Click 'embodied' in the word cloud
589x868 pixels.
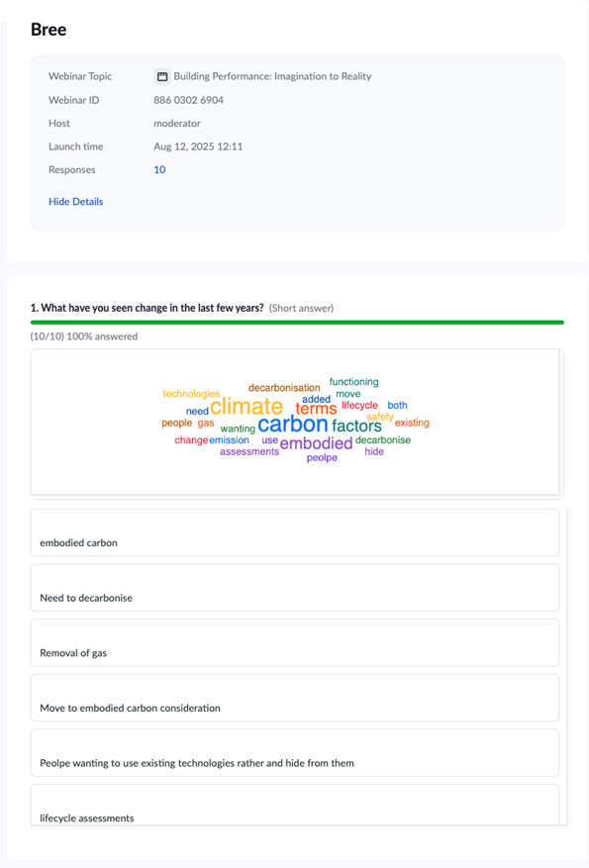316,443
